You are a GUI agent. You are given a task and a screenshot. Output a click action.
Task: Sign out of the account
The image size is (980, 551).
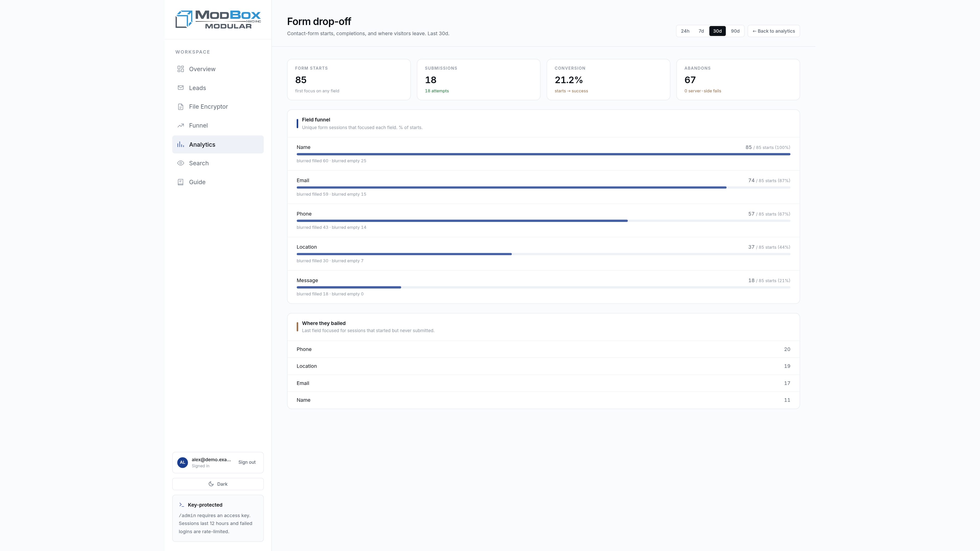[247, 462]
